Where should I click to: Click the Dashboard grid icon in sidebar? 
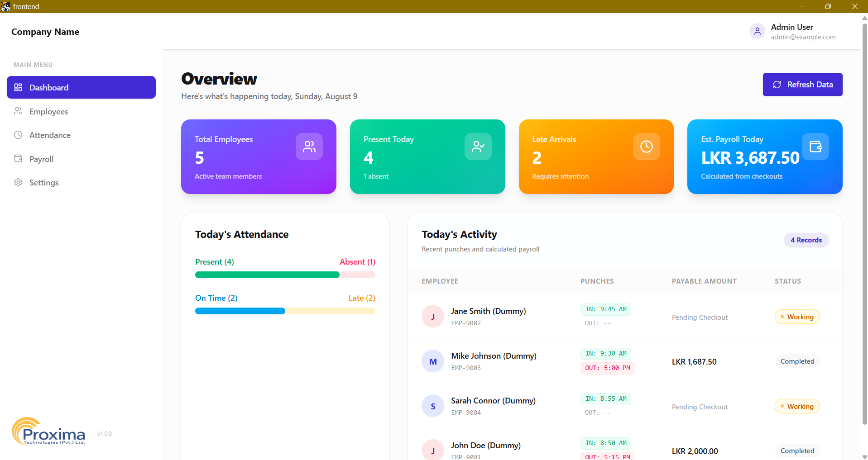click(18, 87)
